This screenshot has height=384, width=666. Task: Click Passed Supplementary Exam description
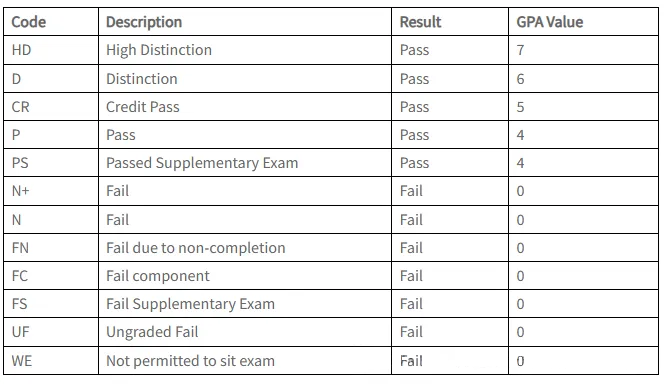[x=202, y=163]
